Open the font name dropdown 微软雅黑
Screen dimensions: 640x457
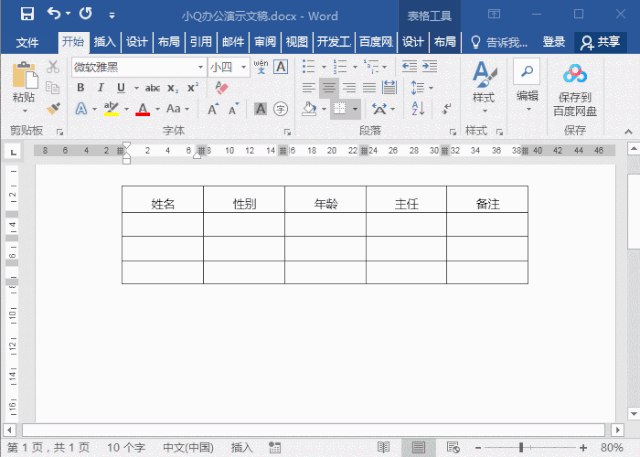[x=201, y=67]
